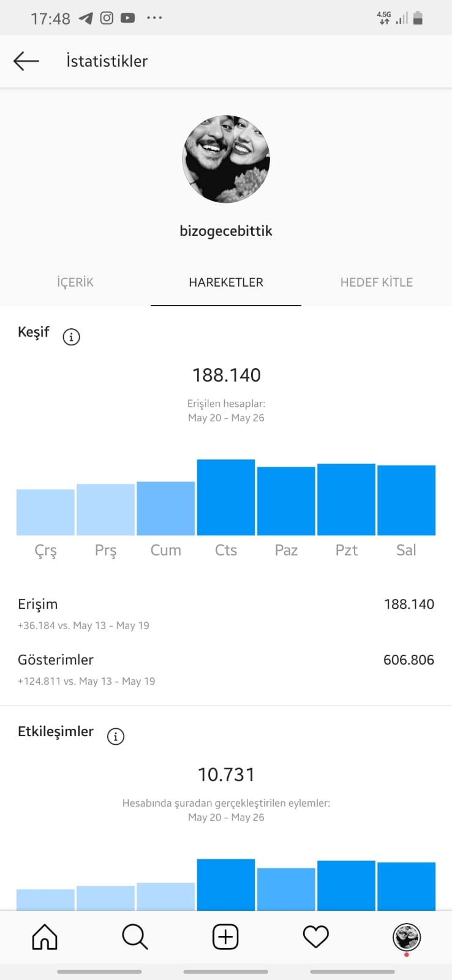Tap the Pzt bar in Etkileşimler chart
This screenshot has width=452, height=980.
pyautogui.click(x=346, y=886)
